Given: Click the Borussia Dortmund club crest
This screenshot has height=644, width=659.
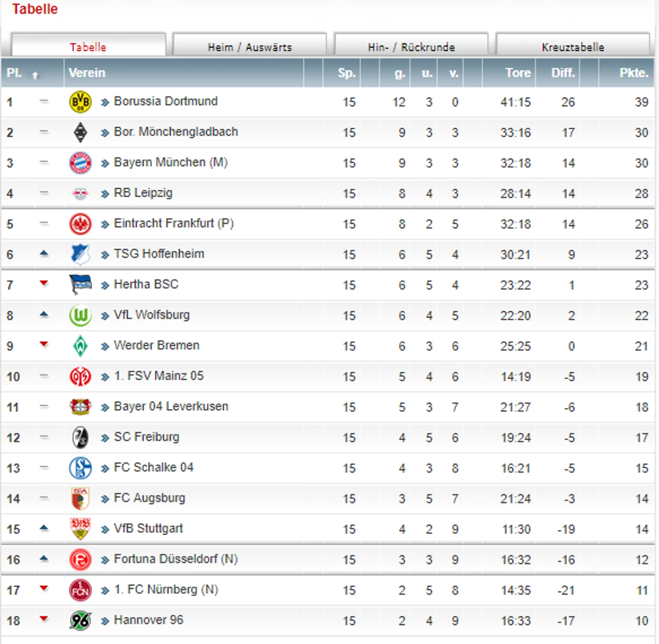Looking at the screenshot, I should (80, 102).
